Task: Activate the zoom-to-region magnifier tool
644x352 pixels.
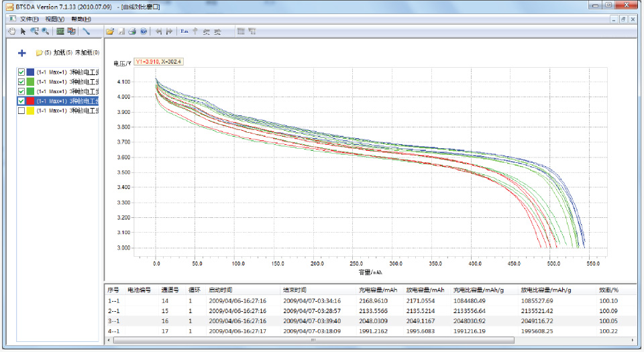Action: (34, 32)
